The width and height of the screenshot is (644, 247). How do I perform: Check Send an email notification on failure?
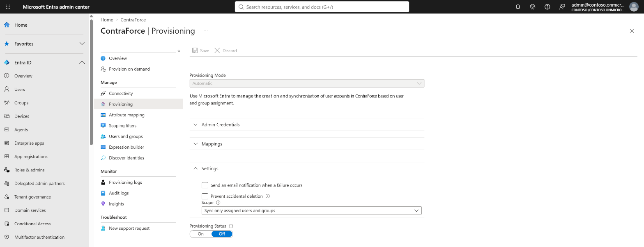click(x=205, y=185)
